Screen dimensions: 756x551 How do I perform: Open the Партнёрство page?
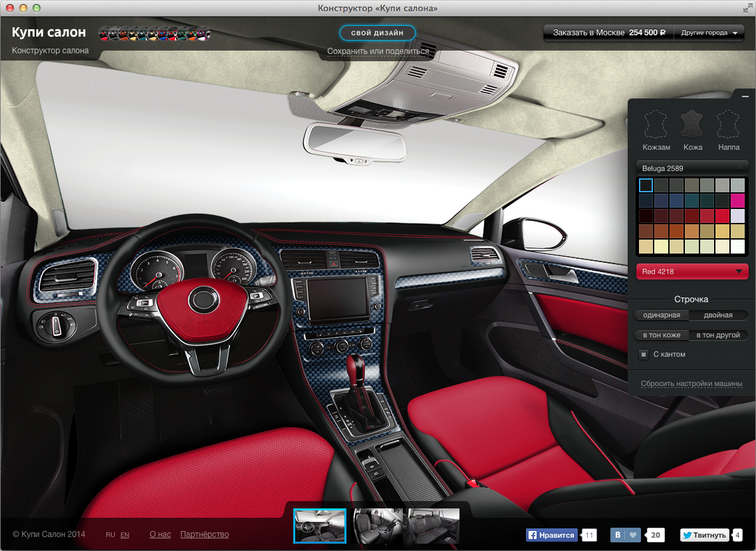click(x=204, y=534)
